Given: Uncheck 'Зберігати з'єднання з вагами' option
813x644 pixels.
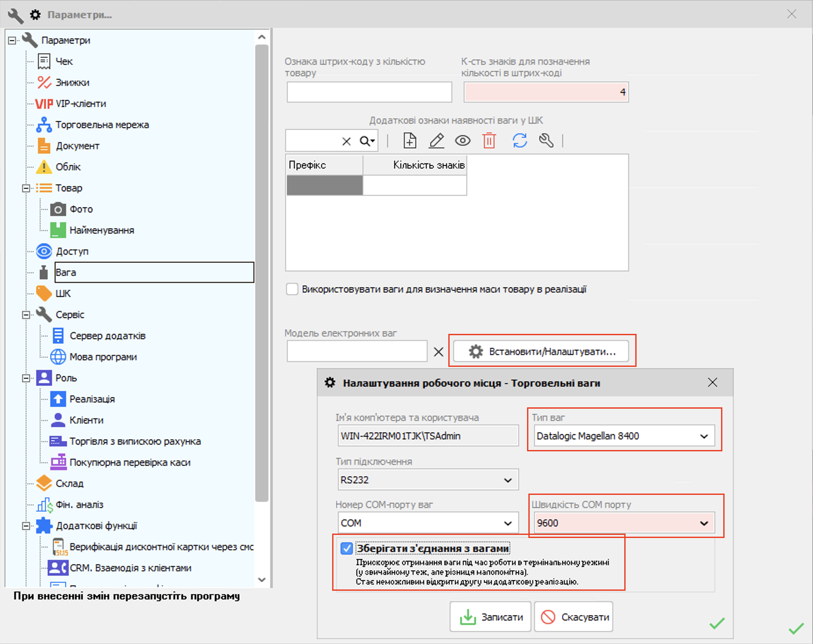Looking at the screenshot, I should [347, 549].
